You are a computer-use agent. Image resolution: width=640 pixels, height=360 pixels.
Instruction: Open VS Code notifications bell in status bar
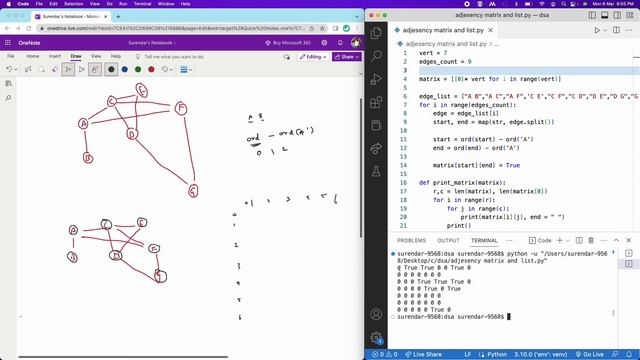(629, 354)
